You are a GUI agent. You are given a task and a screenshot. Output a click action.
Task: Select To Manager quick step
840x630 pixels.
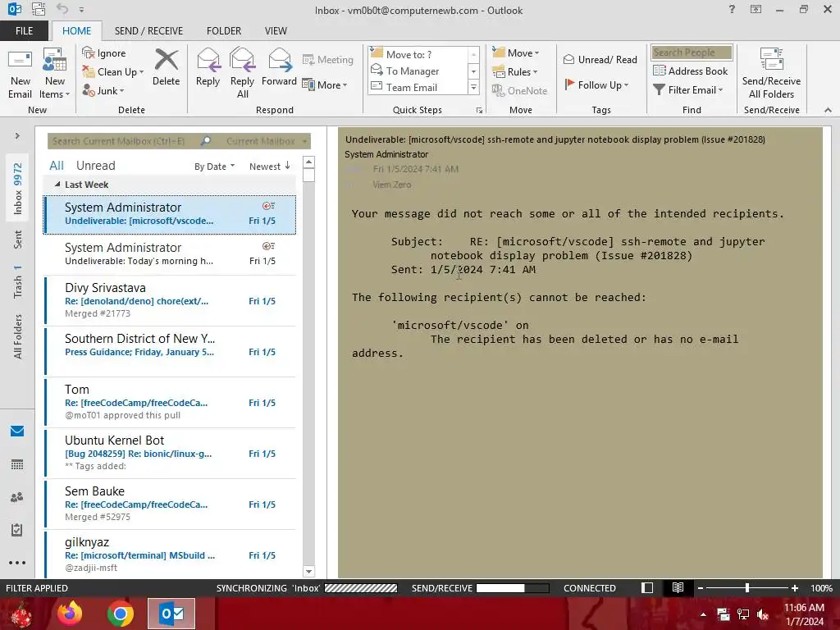418,71
